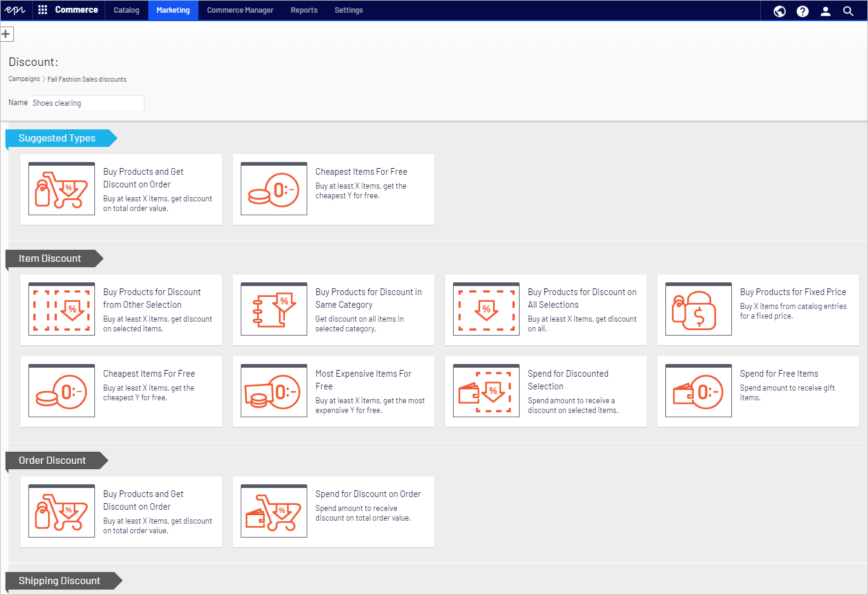Open the globe site icon
Screen dimensions: 868x595
[x=780, y=11]
